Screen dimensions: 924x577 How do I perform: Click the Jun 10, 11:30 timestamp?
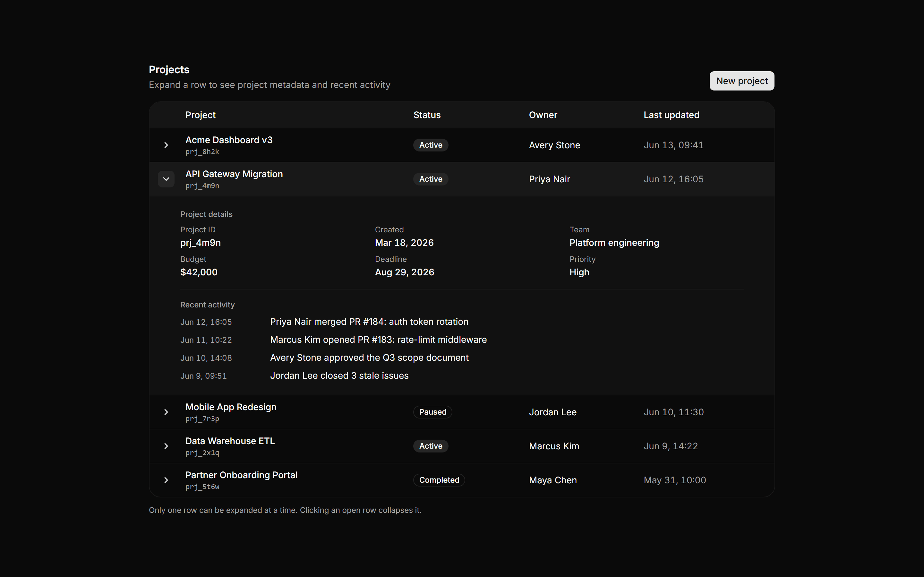[674, 412]
